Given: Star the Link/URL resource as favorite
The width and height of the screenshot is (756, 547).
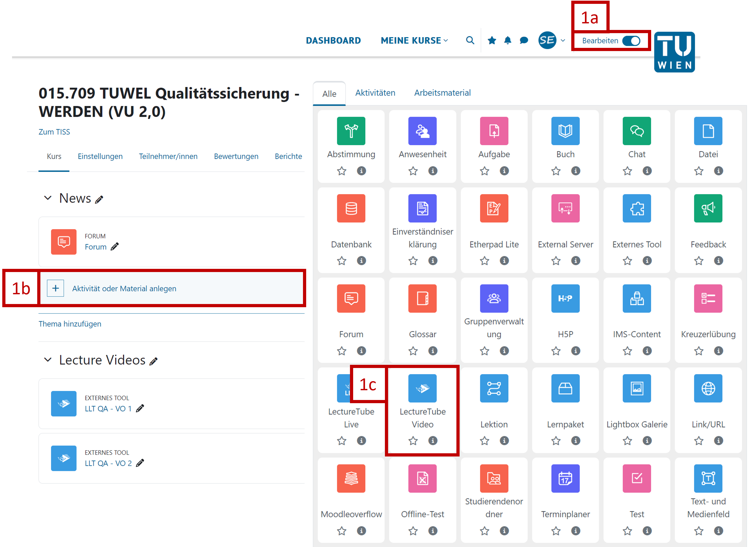Looking at the screenshot, I should pos(699,441).
